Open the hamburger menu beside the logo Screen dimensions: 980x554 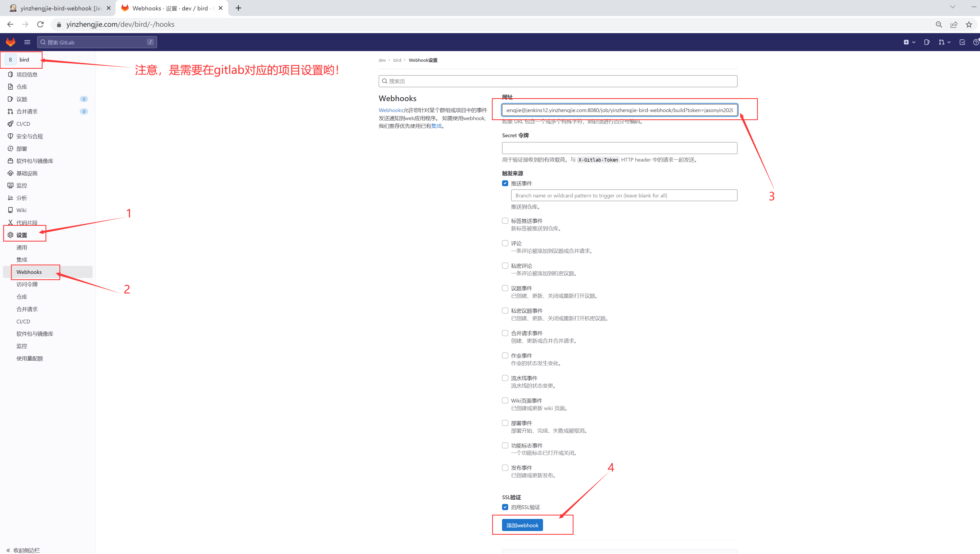(x=27, y=42)
